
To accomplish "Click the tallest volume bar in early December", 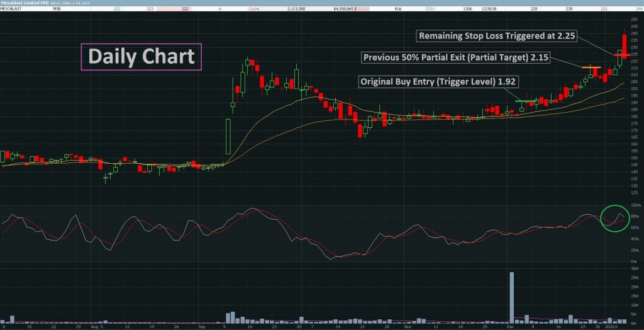I will pos(512,297).
